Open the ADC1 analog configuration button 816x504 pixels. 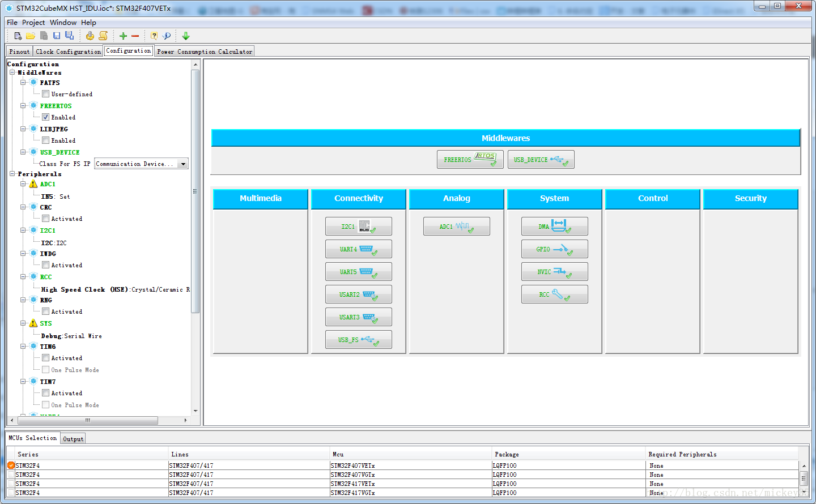click(x=457, y=227)
